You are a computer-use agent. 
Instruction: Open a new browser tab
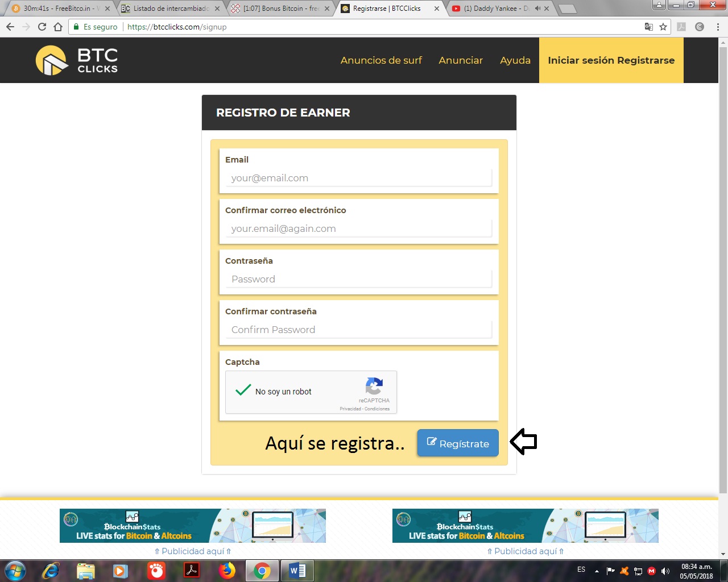(566, 9)
